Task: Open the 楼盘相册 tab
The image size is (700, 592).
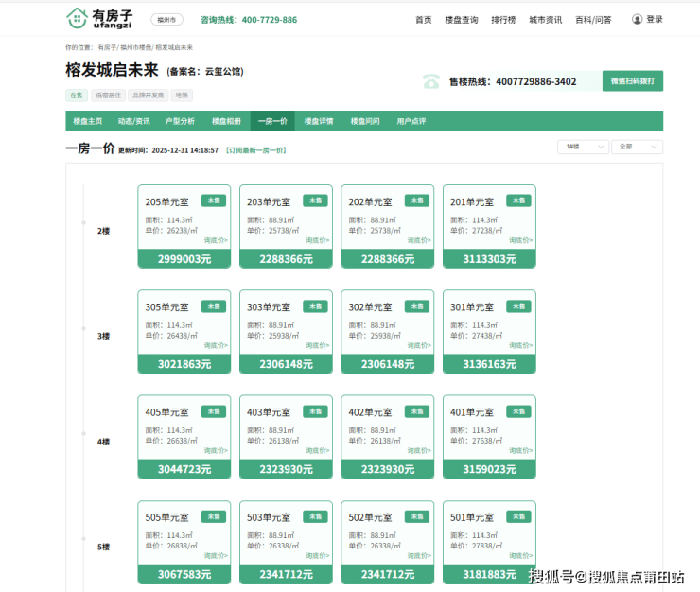Action: [226, 121]
